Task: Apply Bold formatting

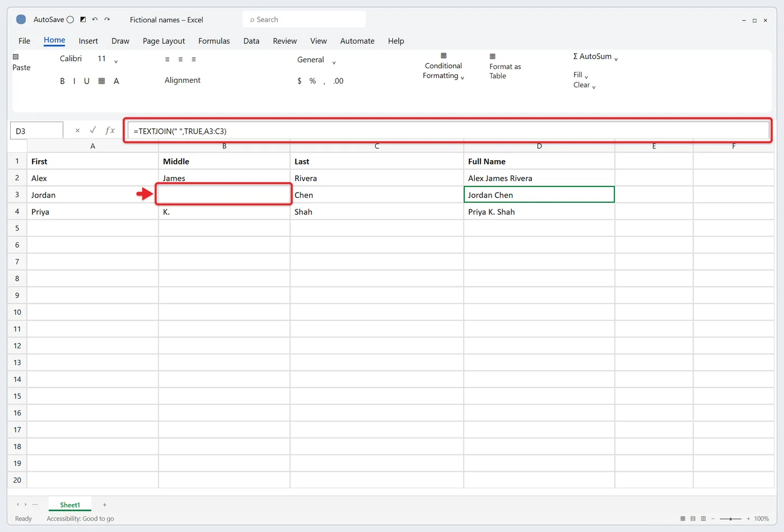Action: click(62, 81)
